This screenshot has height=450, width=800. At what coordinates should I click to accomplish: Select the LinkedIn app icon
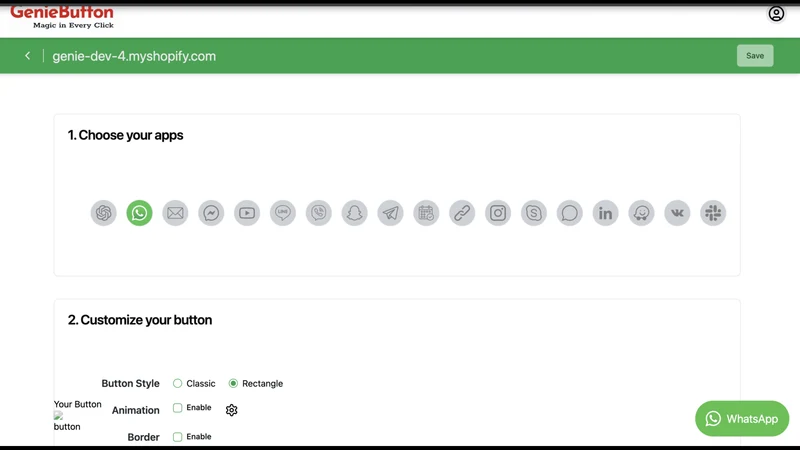606,213
